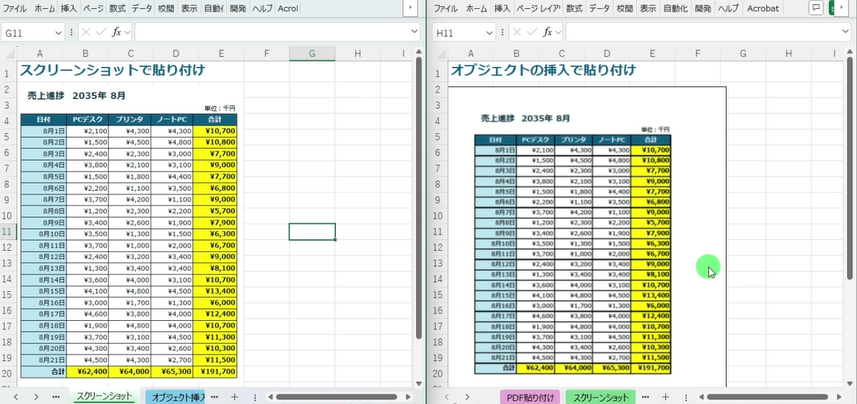Expand the formula bar in right window
Screen dimensions: 857x404
click(847, 32)
